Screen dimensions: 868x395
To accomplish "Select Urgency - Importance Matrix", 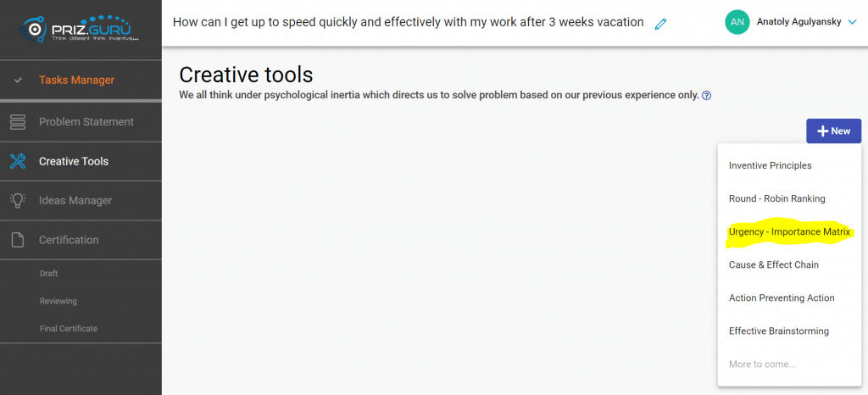I will [788, 231].
